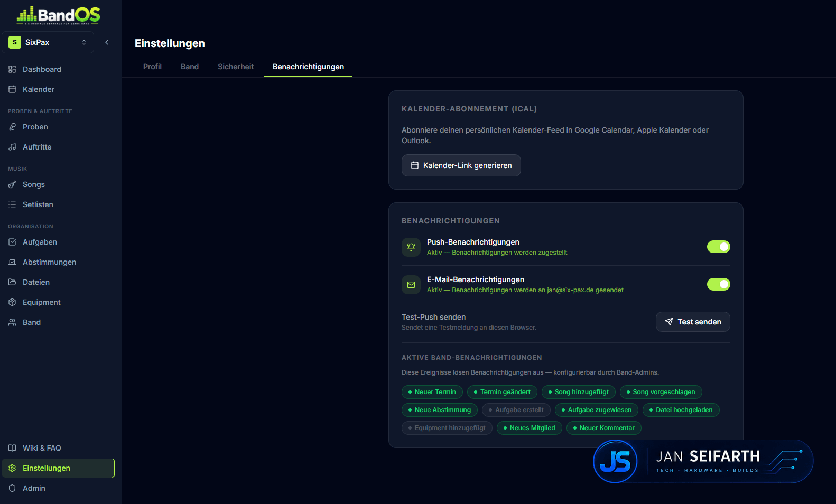Open the SixPax band switcher dropdown
The image size is (836, 504).
click(x=48, y=42)
